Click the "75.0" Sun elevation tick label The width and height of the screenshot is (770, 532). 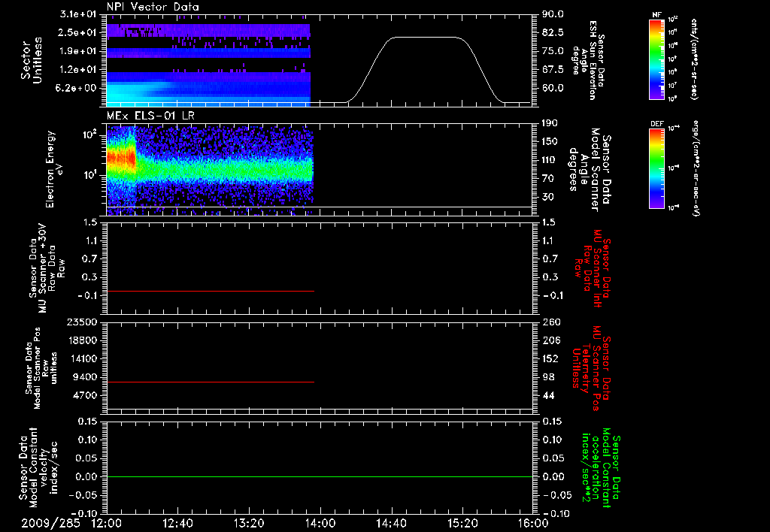(x=553, y=51)
